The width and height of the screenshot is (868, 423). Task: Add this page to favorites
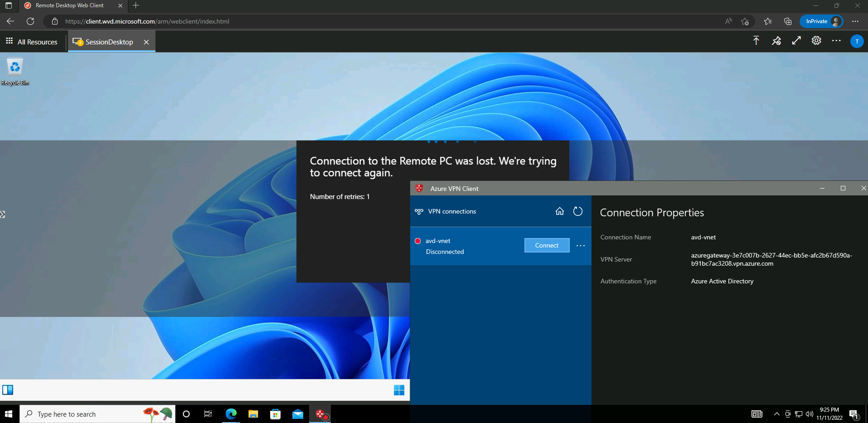[x=745, y=21]
